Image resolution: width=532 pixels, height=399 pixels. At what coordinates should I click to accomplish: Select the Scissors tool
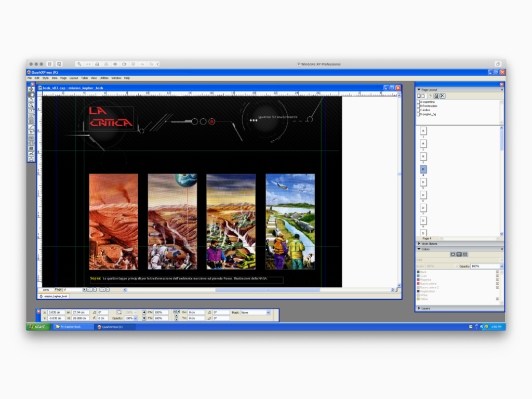pyautogui.click(x=31, y=154)
